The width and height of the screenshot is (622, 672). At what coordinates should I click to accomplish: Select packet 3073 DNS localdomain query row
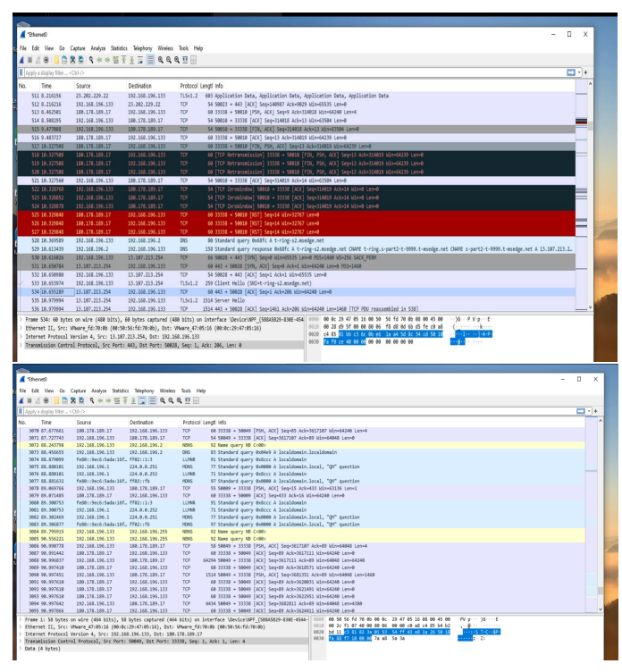click(x=301, y=452)
